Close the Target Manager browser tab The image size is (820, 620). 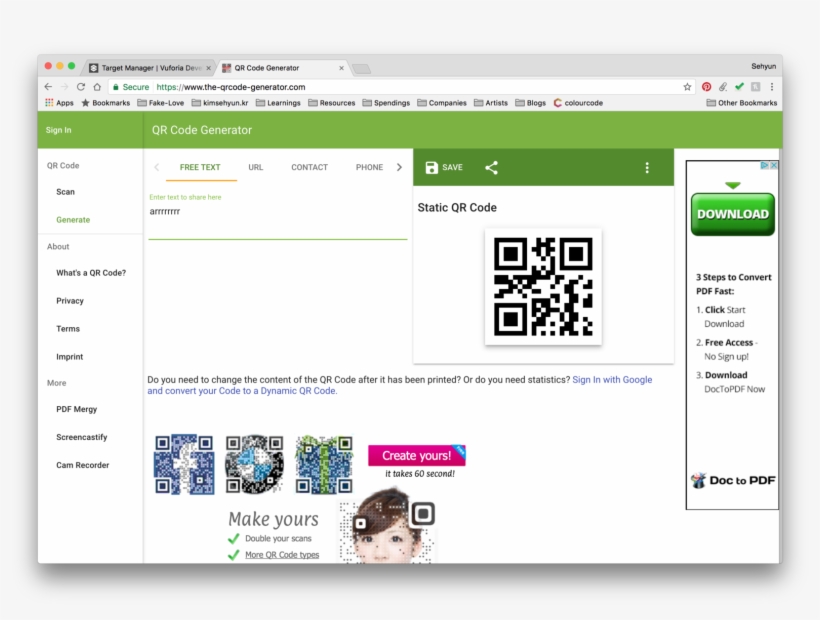208,68
